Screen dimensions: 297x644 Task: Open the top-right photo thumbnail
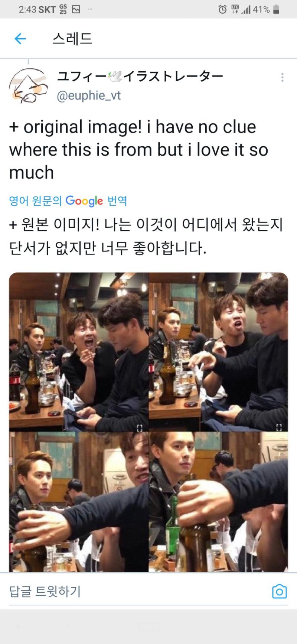point(219,352)
